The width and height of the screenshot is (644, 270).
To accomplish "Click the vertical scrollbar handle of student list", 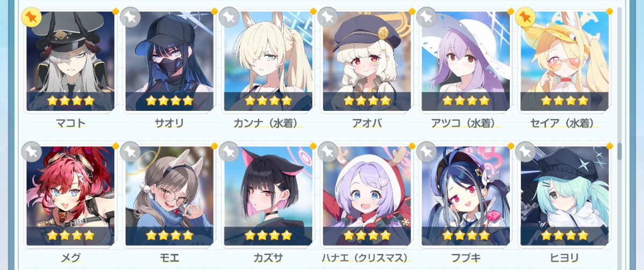I will pyautogui.click(x=620, y=152).
